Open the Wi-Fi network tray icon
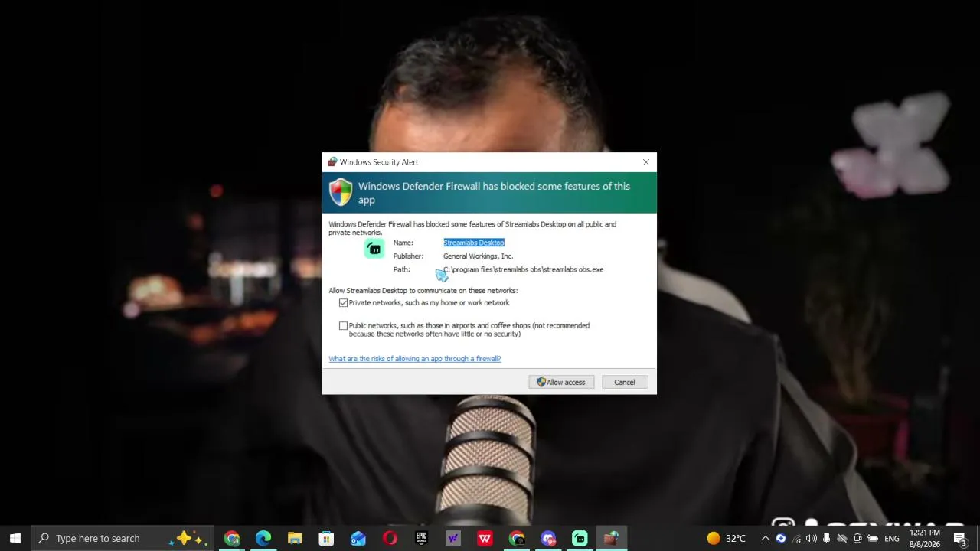This screenshot has width=980, height=551. 796,538
